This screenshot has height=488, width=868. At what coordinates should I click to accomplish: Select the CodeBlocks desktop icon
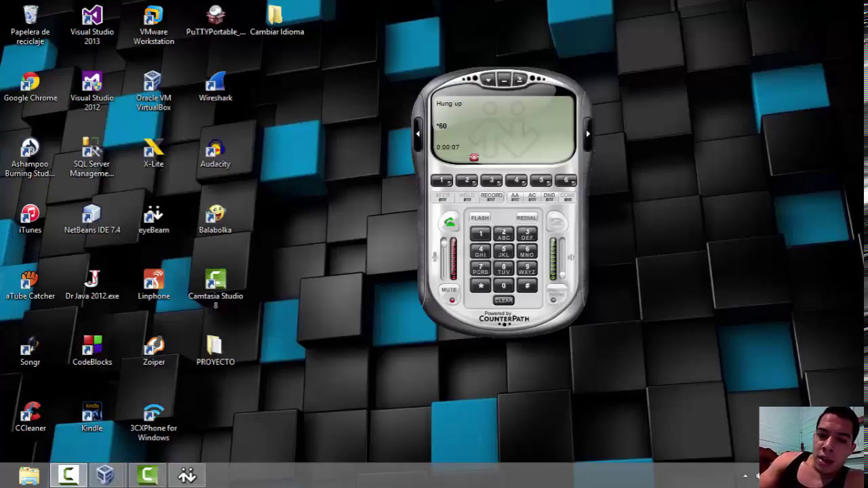[x=92, y=351]
